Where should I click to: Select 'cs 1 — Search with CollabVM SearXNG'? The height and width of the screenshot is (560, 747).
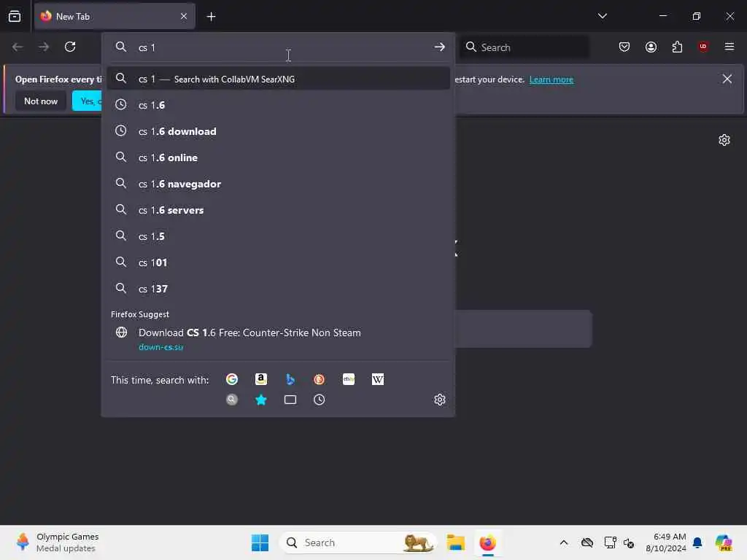click(278, 79)
